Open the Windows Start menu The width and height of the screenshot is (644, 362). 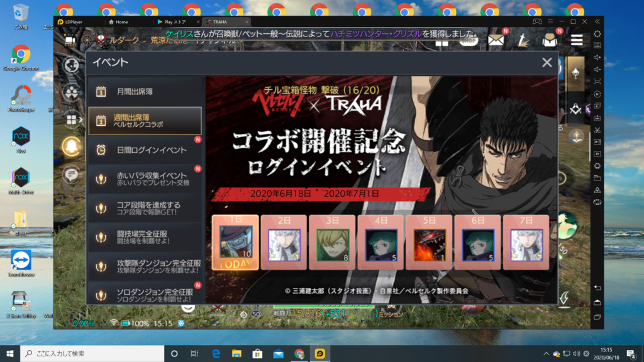point(10,353)
